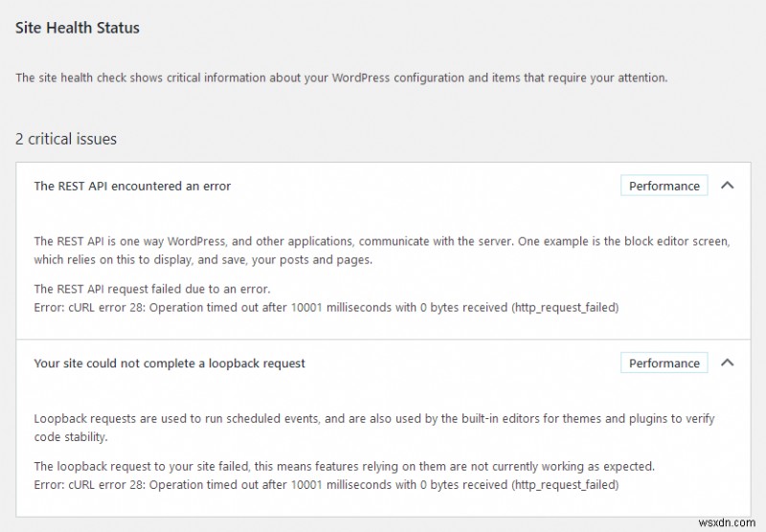
Task: Click Performance badge on REST API issue
Action: [x=664, y=186]
